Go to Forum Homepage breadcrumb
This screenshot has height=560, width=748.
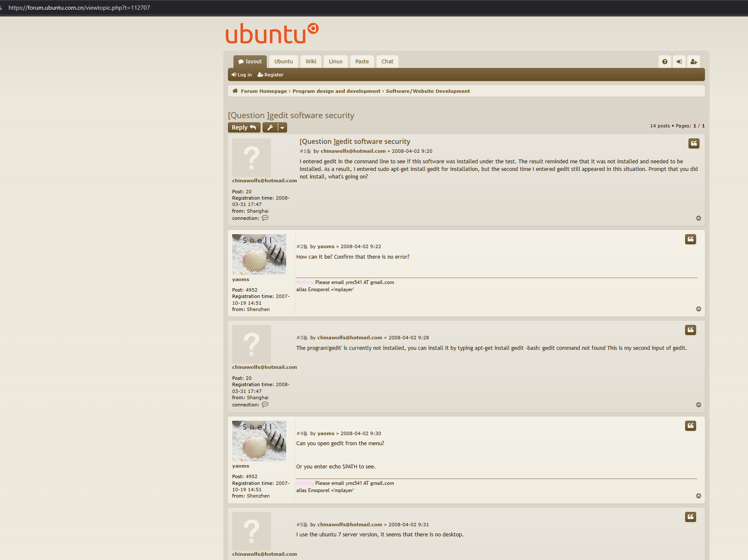(x=264, y=91)
